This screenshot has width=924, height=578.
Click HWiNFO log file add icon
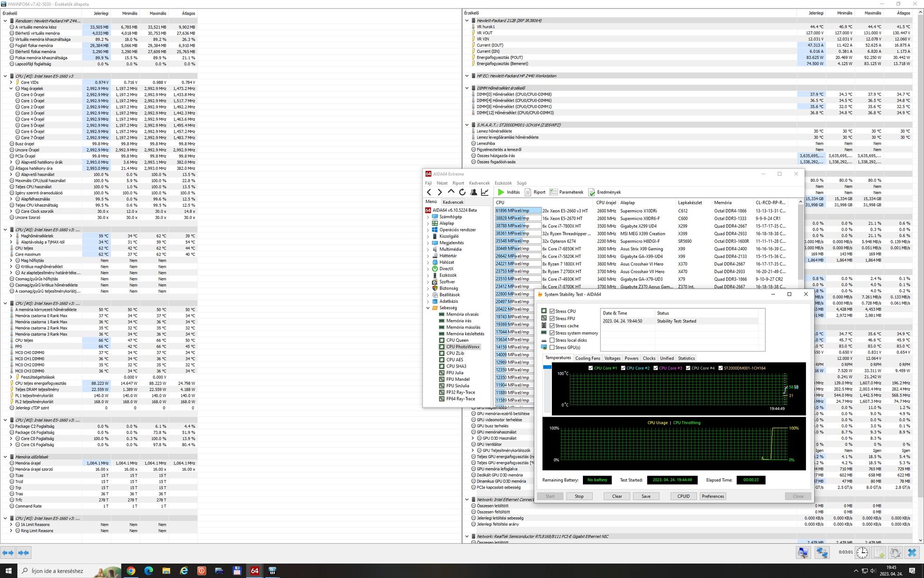tap(879, 553)
